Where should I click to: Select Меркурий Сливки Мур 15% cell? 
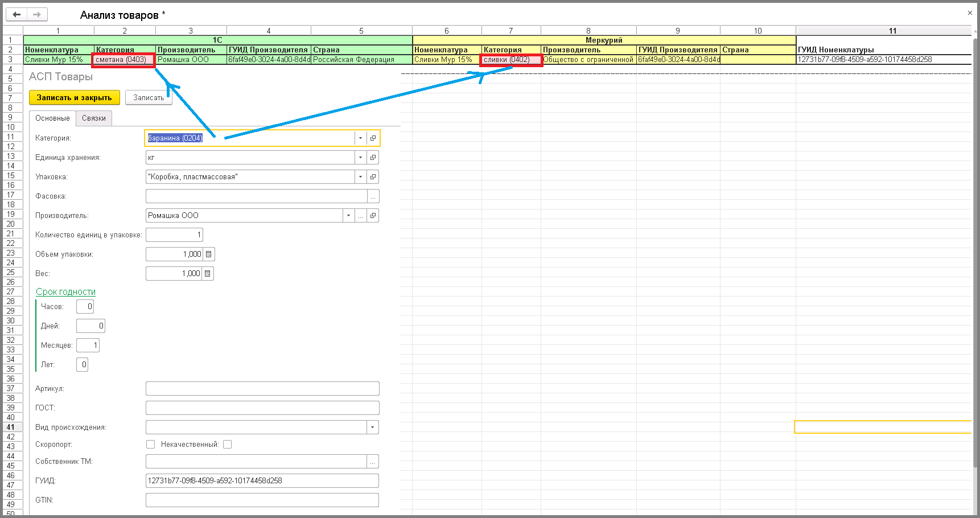447,60
